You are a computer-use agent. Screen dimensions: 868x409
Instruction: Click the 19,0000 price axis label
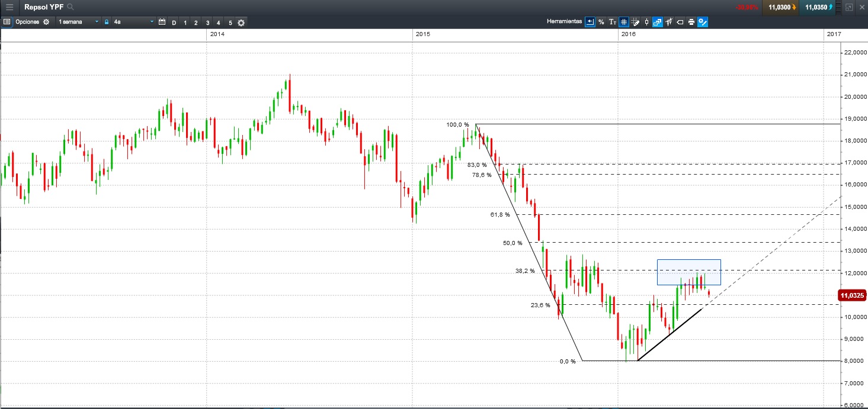(x=855, y=119)
